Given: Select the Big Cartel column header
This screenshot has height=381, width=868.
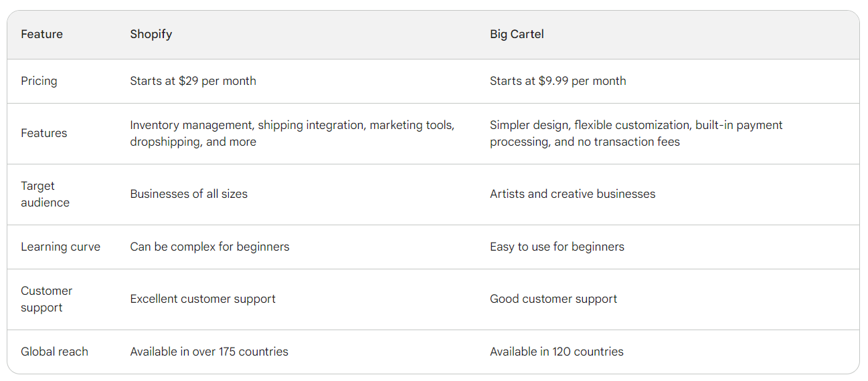Looking at the screenshot, I should coord(517,34).
